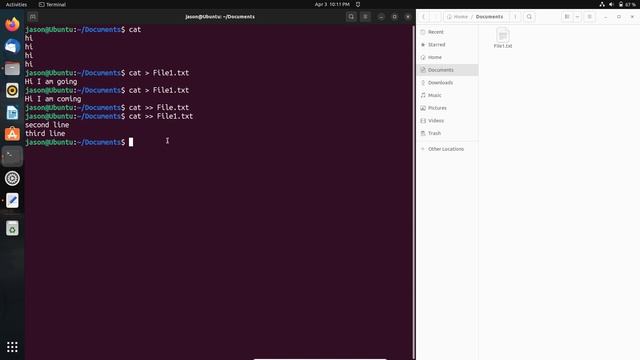Click the Terminal title 'jason@Ubuntu: ~/Documents'
Image resolution: width=640 pixels, height=360 pixels.
click(220, 17)
